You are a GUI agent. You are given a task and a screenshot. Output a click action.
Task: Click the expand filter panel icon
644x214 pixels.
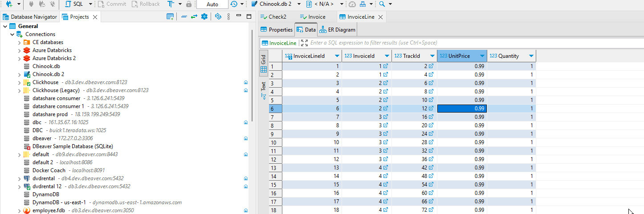(x=304, y=43)
